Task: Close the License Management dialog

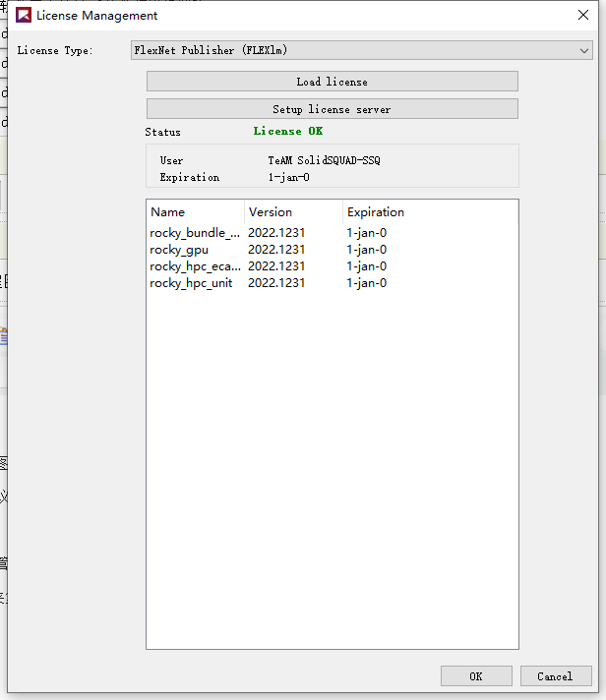Action: coord(582,15)
